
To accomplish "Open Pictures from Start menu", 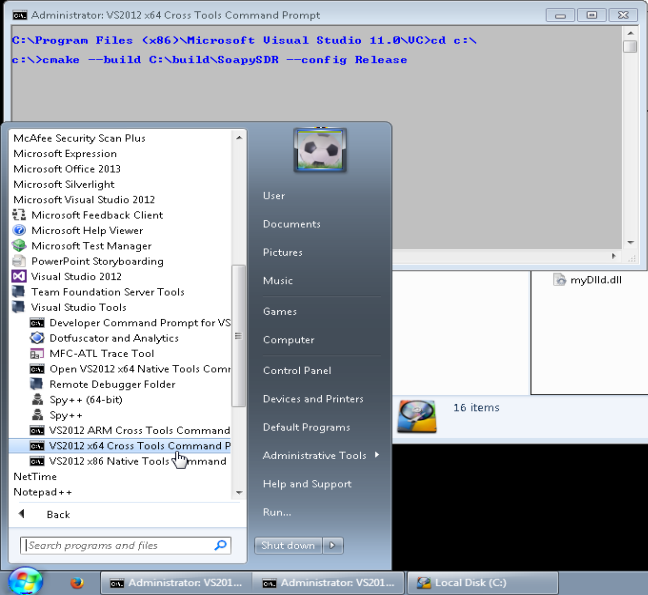I will [283, 252].
